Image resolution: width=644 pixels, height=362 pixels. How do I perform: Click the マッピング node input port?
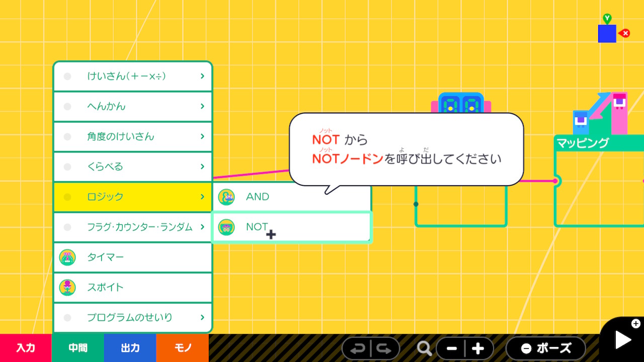click(555, 181)
